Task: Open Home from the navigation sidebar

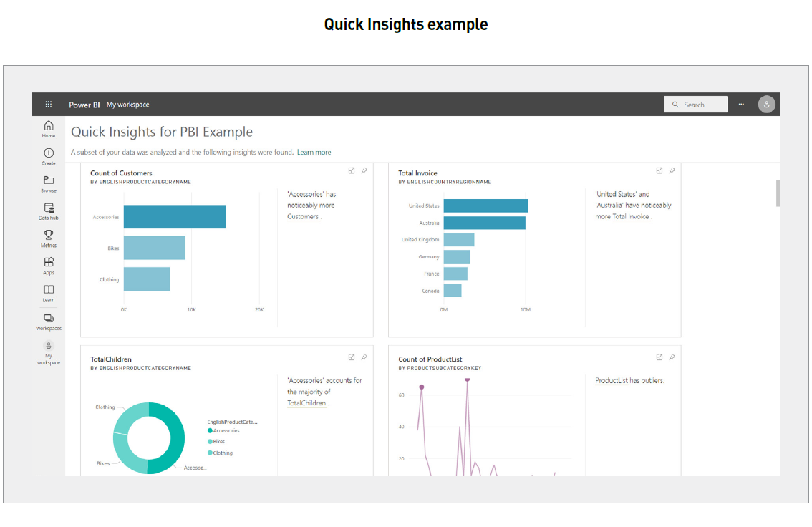Action: pyautogui.click(x=48, y=128)
